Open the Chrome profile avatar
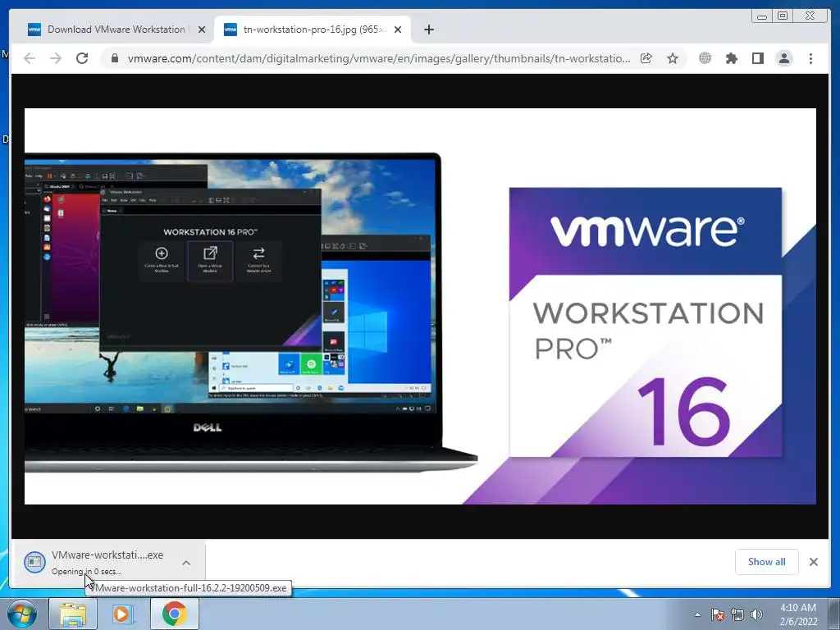The image size is (840, 630). point(783,58)
